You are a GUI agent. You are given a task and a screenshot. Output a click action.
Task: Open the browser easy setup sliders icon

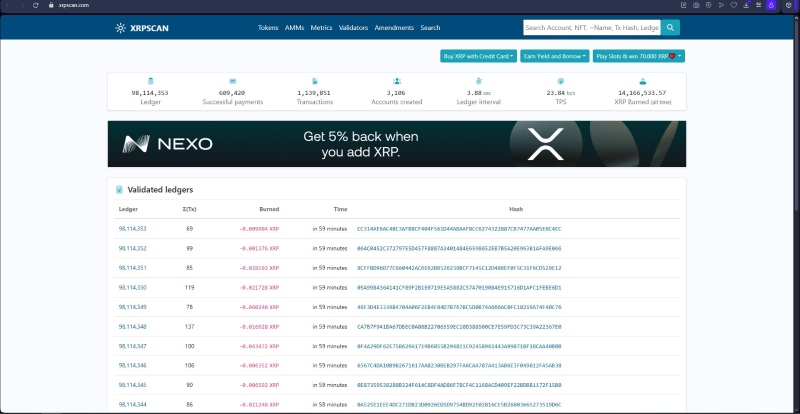tap(759, 5)
